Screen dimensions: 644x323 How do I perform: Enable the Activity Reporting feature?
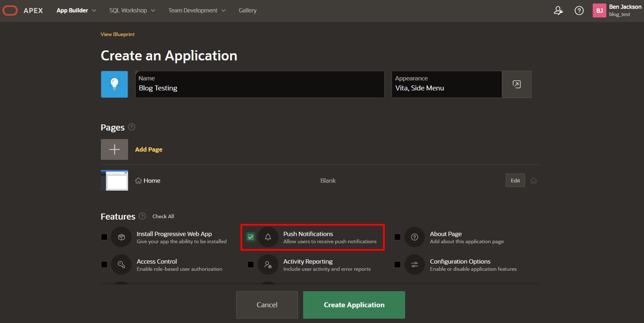click(x=250, y=265)
